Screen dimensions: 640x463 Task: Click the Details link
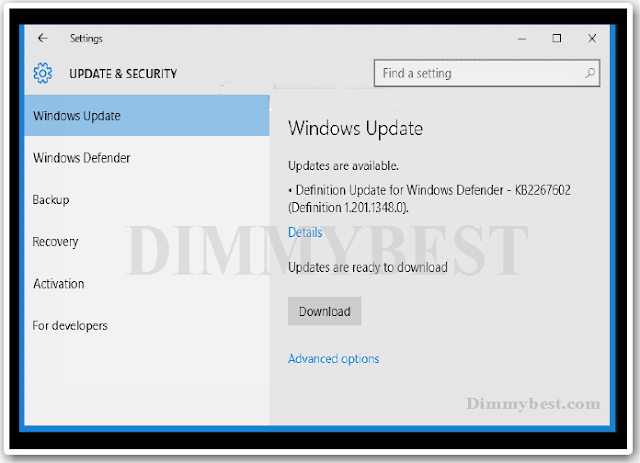pos(305,232)
